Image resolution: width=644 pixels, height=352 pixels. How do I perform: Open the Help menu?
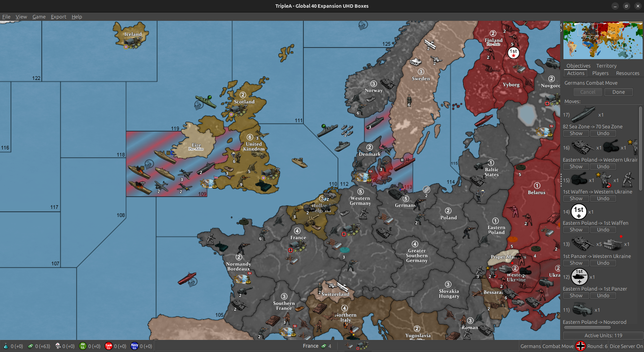click(77, 17)
